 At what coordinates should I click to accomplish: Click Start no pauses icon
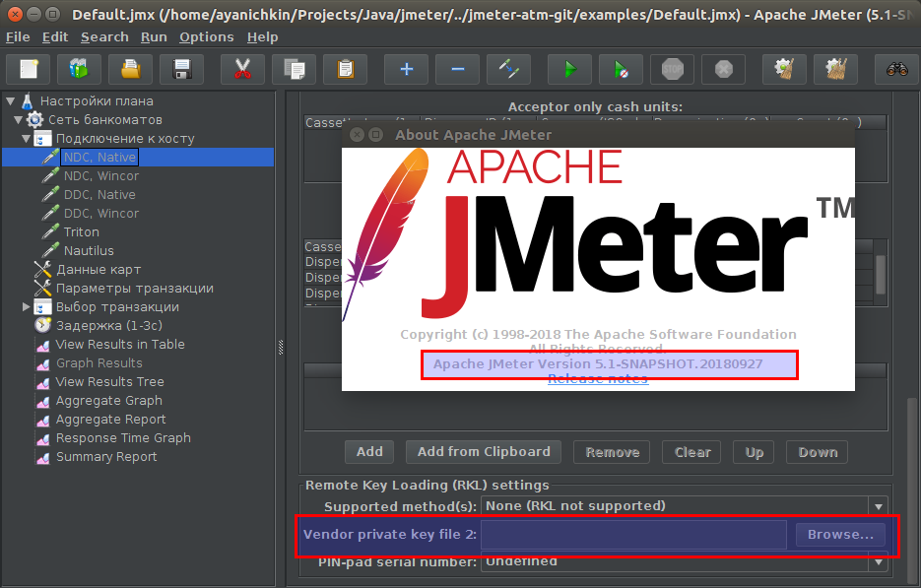pyautogui.click(x=621, y=69)
